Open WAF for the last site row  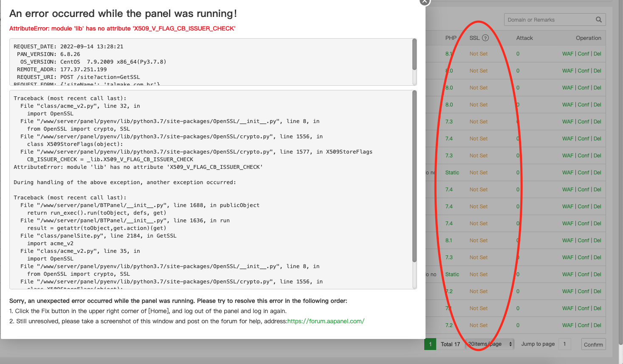(568, 325)
